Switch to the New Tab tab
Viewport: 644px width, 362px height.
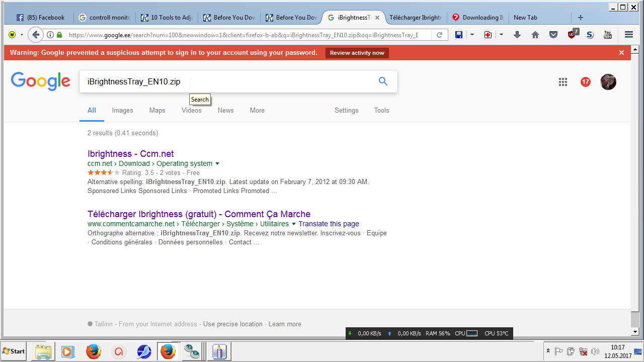(539, 17)
